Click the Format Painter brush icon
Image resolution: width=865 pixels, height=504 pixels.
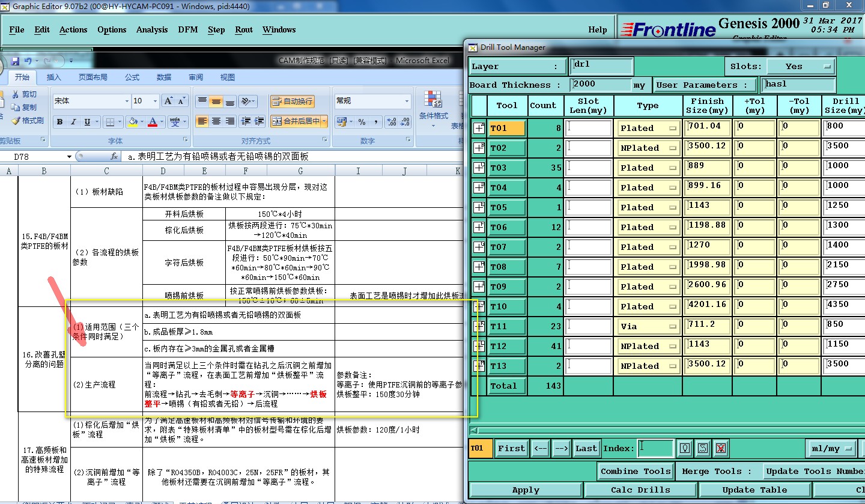point(16,121)
